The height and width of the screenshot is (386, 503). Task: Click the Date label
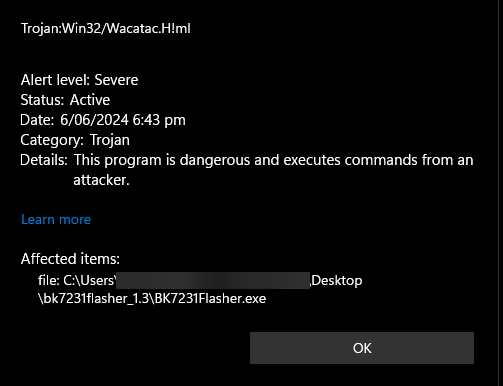coord(37,120)
